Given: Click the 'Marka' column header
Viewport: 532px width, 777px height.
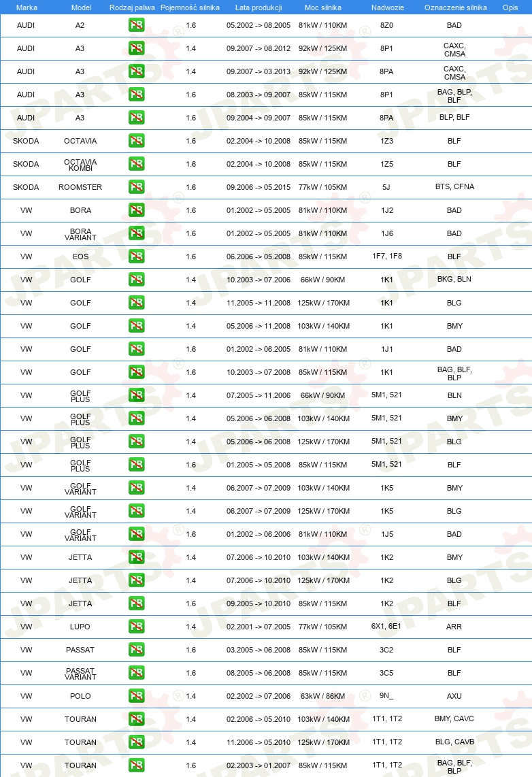Looking at the screenshot, I should pyautogui.click(x=27, y=7).
